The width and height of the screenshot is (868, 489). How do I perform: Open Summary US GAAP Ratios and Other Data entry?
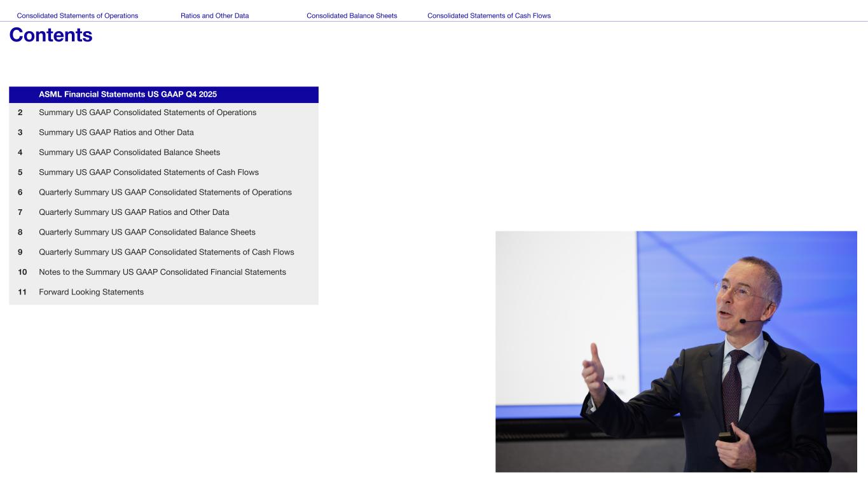click(x=116, y=132)
